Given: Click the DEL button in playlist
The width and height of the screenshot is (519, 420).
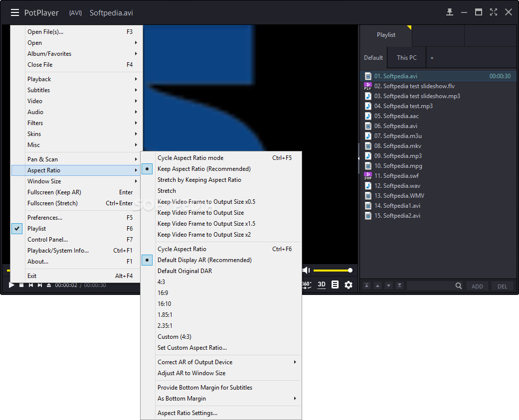Looking at the screenshot, I should (x=502, y=286).
